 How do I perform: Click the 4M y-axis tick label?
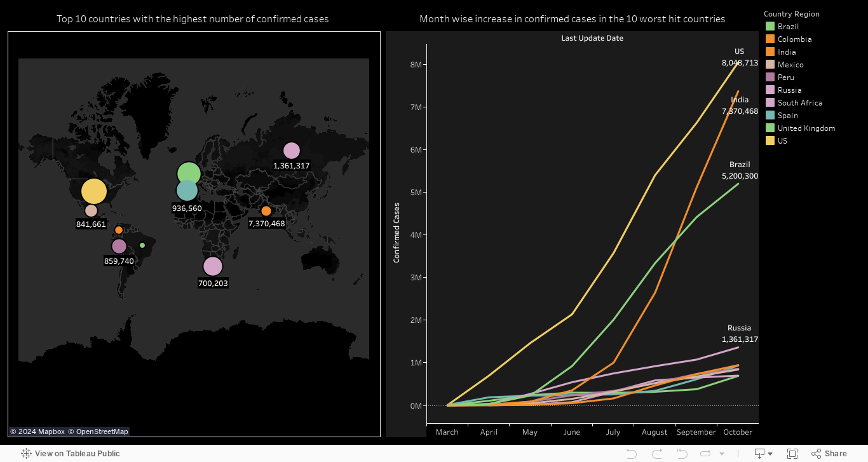tap(416, 235)
